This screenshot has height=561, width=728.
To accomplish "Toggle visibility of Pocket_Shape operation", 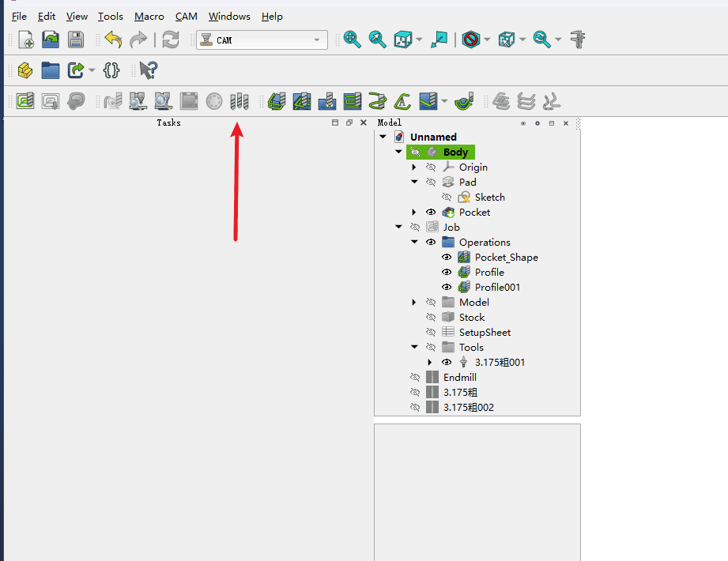I will coord(447,258).
